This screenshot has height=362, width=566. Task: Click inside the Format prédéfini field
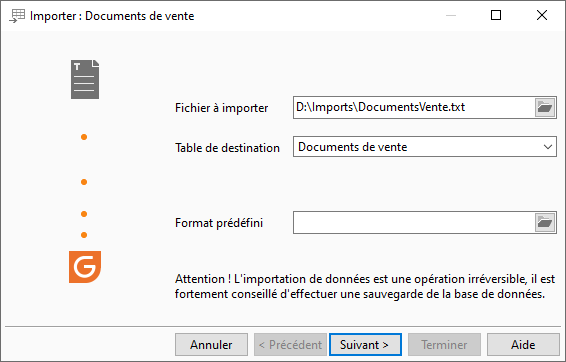pos(414,222)
